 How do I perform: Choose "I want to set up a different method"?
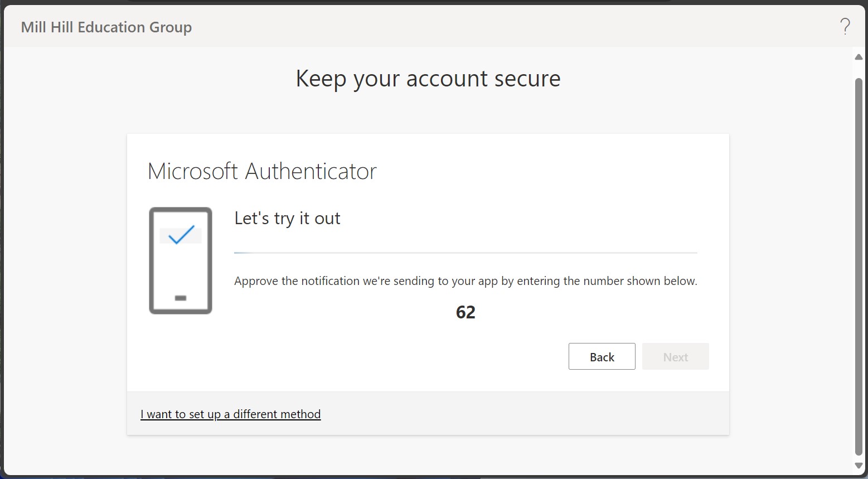pos(231,414)
